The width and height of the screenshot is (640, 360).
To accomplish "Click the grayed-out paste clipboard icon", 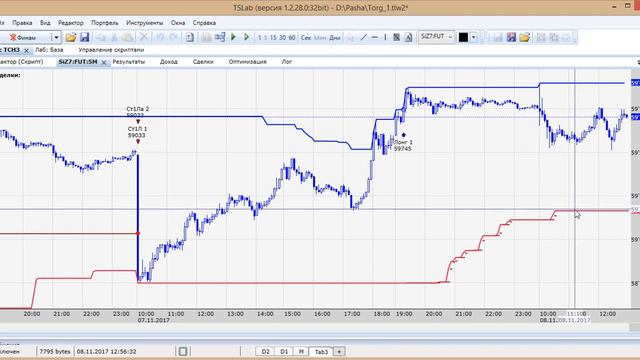I will (x=128, y=38).
